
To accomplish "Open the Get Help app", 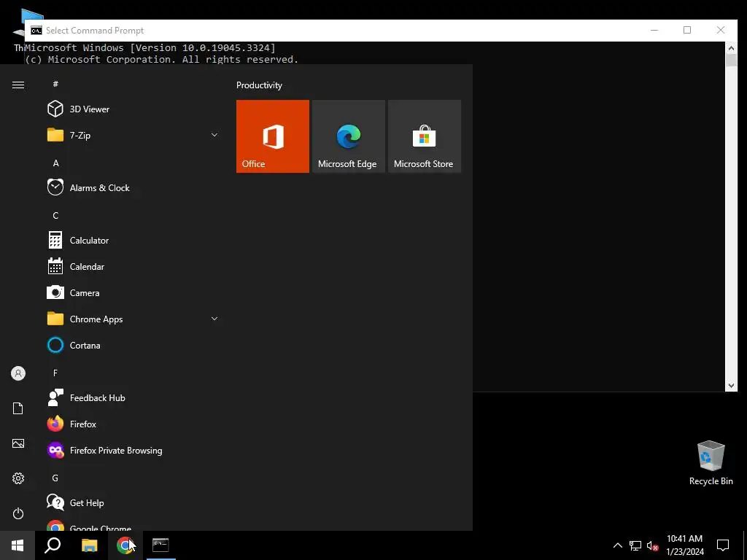I will point(133,503).
